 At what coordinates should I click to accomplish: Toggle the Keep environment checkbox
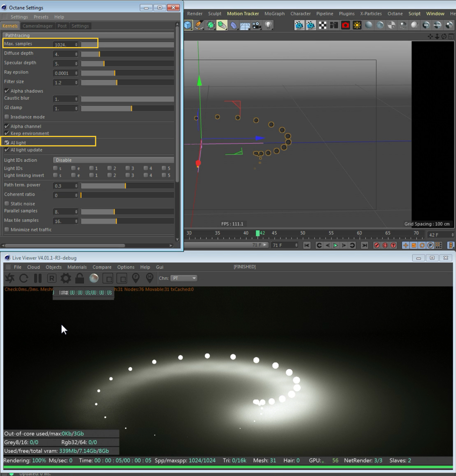click(7, 133)
